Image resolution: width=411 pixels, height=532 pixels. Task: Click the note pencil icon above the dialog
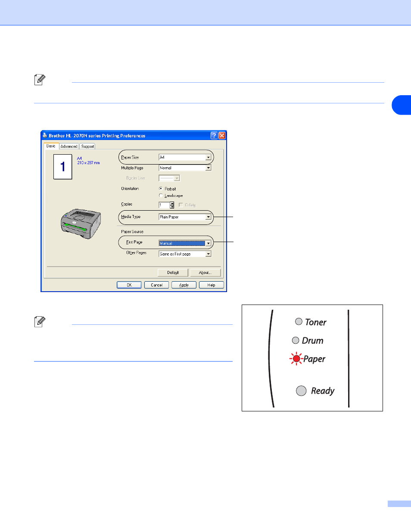coord(40,80)
